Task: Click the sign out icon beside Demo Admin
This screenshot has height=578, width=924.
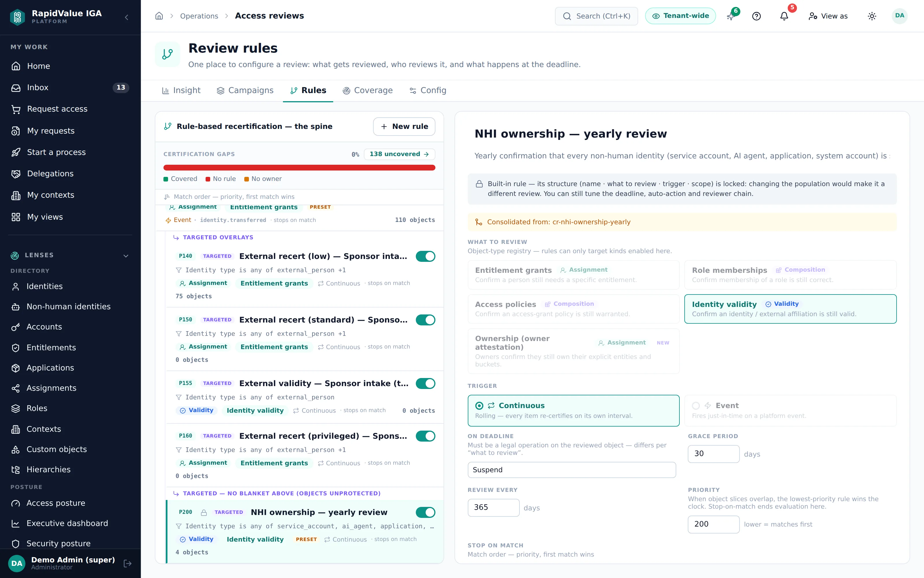Action: pyautogui.click(x=128, y=563)
